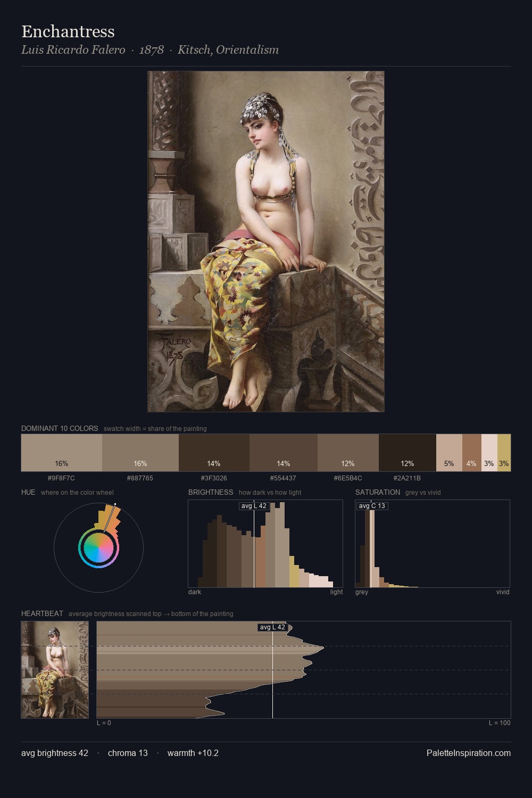Click the 'L = 0' axis label
The image size is (532, 798).
pos(104,722)
